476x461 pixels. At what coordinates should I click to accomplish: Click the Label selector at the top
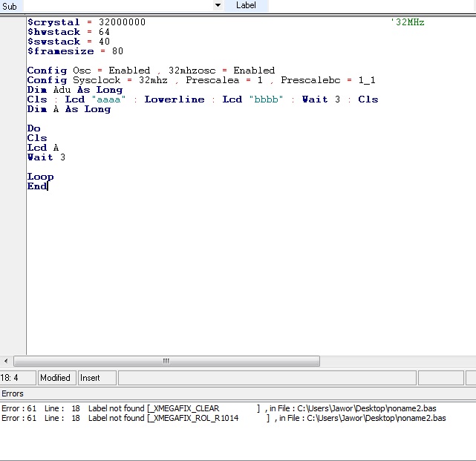click(x=246, y=5)
